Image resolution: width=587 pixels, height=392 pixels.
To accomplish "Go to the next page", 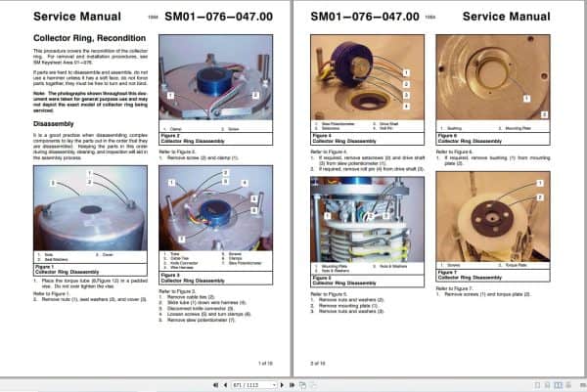I will [282, 385].
